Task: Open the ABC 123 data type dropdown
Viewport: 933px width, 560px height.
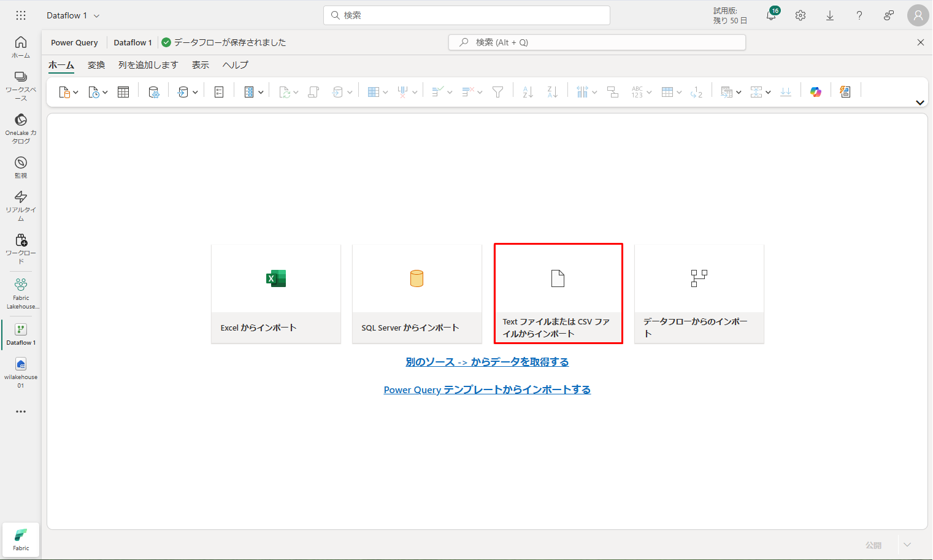Action: [x=642, y=92]
